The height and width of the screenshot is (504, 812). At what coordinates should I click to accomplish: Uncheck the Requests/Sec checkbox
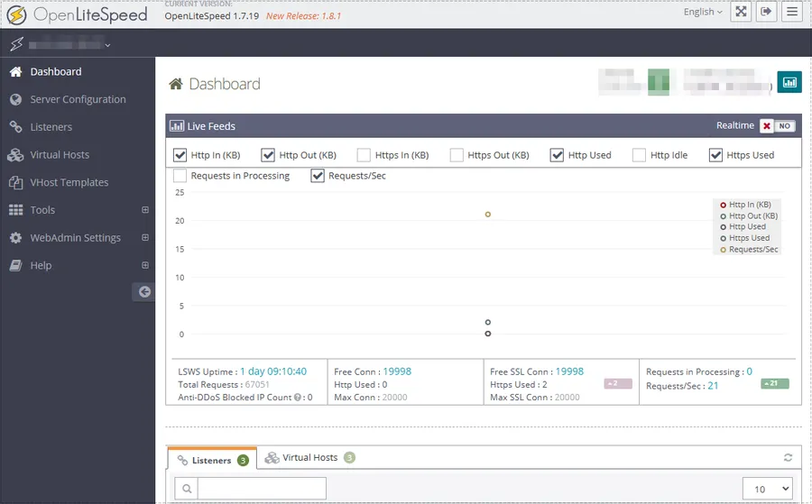[318, 176]
